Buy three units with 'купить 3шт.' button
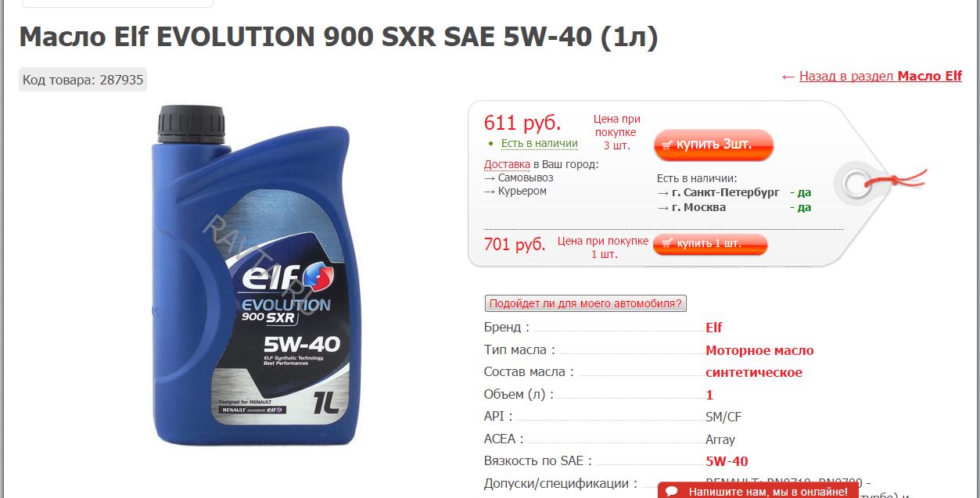 (x=713, y=145)
